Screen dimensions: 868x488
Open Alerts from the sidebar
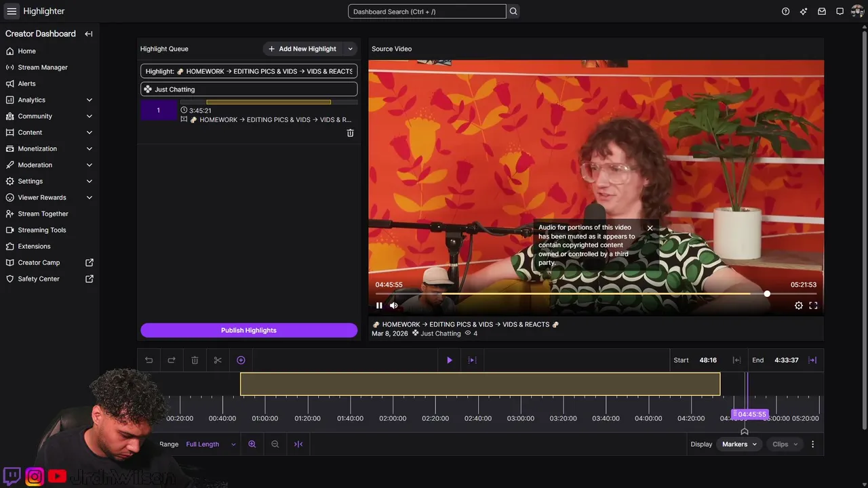26,83
